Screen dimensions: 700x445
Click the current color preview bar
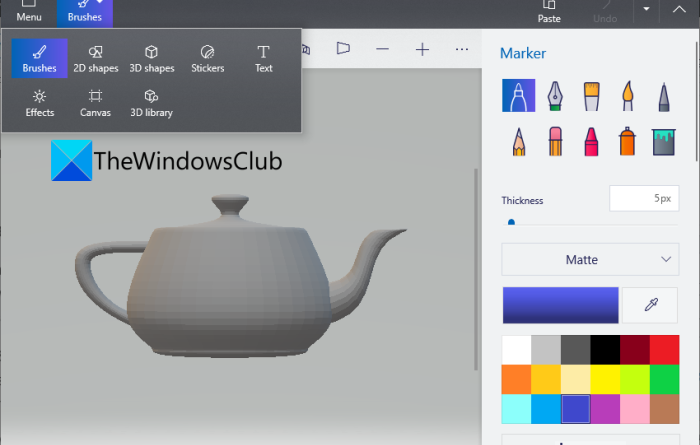(x=560, y=305)
